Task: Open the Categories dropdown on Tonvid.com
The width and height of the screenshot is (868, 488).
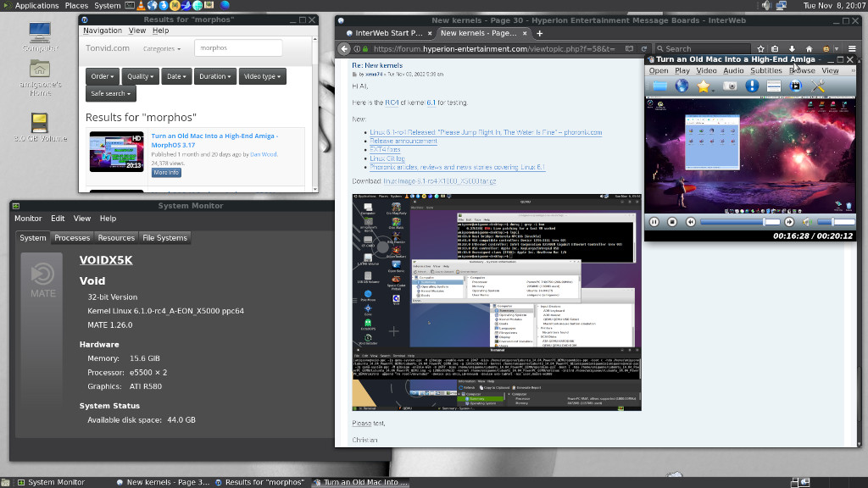Action: 162,48
